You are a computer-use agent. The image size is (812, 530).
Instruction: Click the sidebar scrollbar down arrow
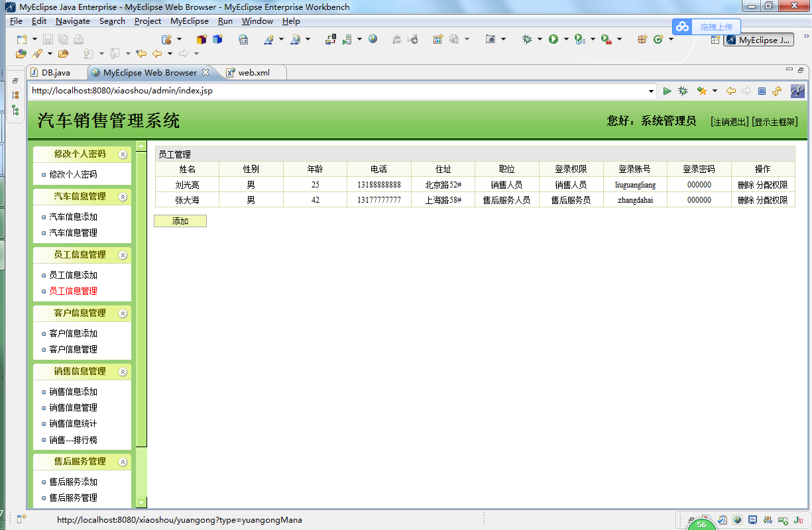tap(141, 503)
